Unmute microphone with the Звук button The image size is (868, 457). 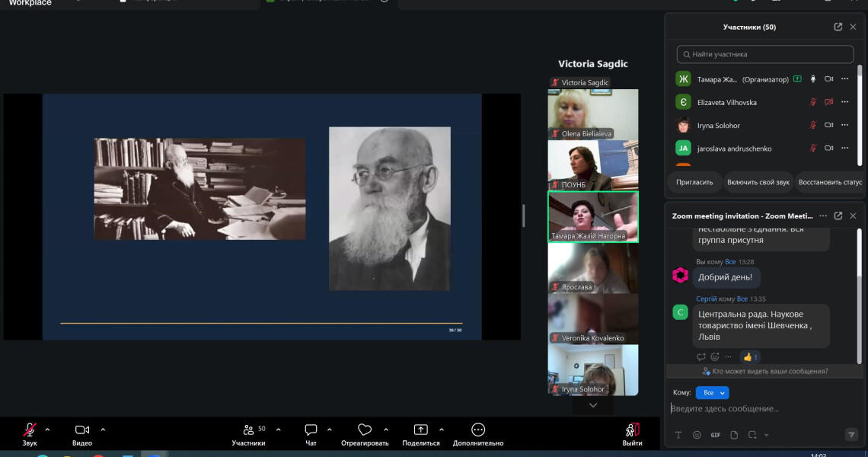[30, 434]
